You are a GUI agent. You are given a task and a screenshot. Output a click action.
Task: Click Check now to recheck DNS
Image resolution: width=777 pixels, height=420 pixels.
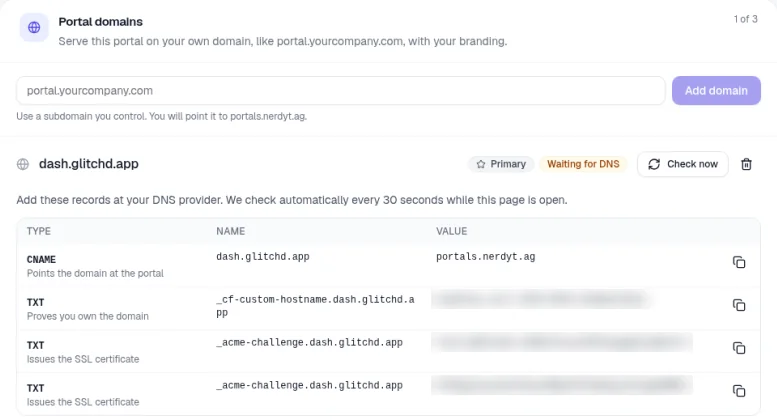pos(683,164)
